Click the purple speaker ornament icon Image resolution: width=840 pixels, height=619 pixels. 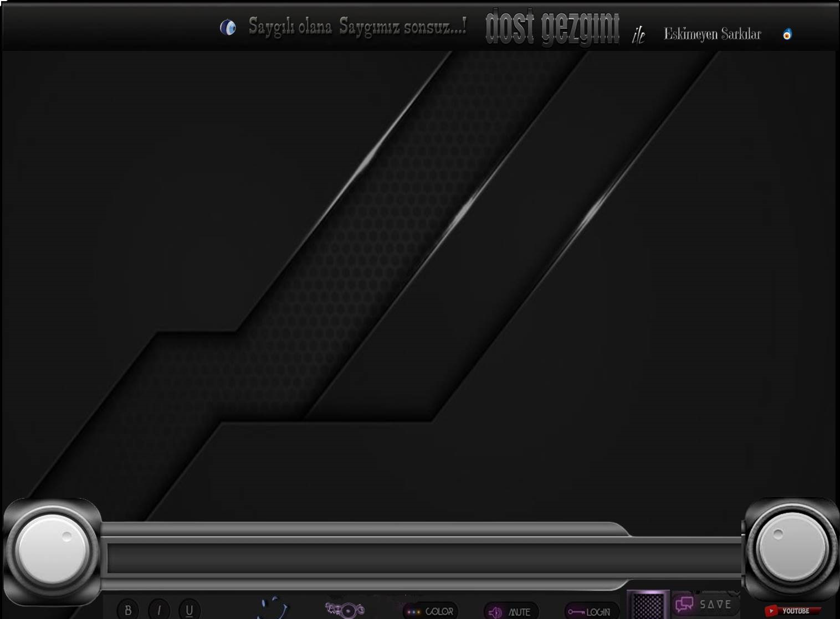pyautogui.click(x=345, y=610)
